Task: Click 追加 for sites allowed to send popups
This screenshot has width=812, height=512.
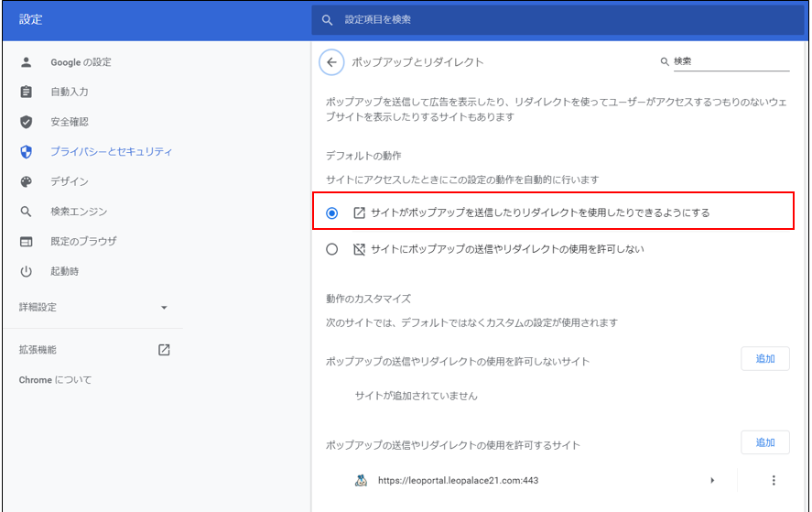Action: point(764,442)
